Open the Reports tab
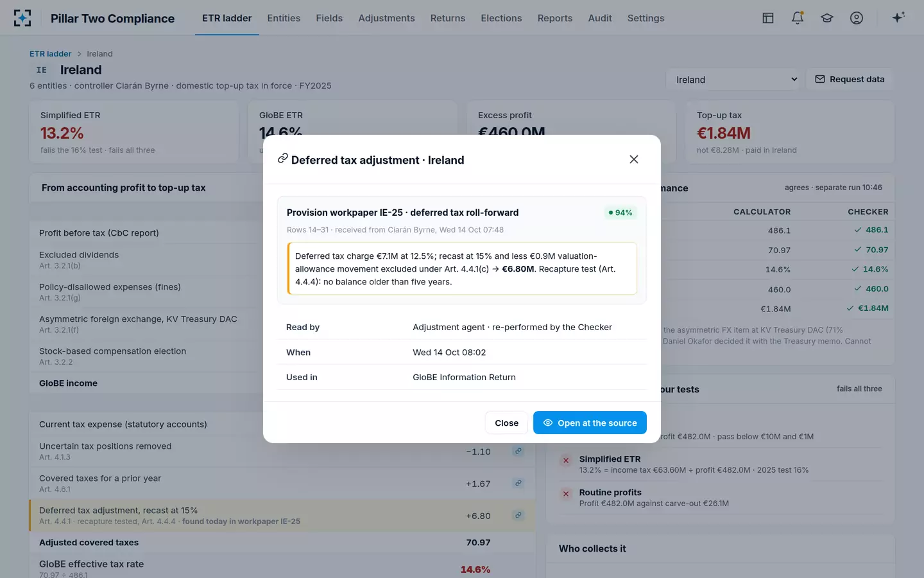 [x=555, y=18]
